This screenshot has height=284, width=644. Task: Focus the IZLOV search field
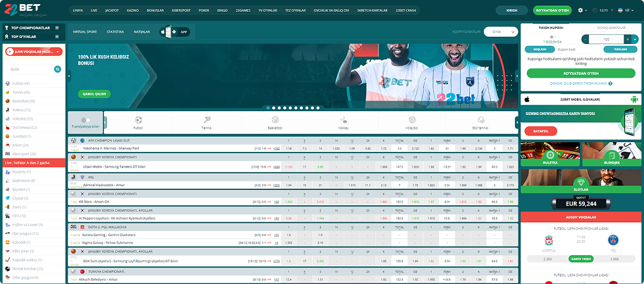(30, 70)
